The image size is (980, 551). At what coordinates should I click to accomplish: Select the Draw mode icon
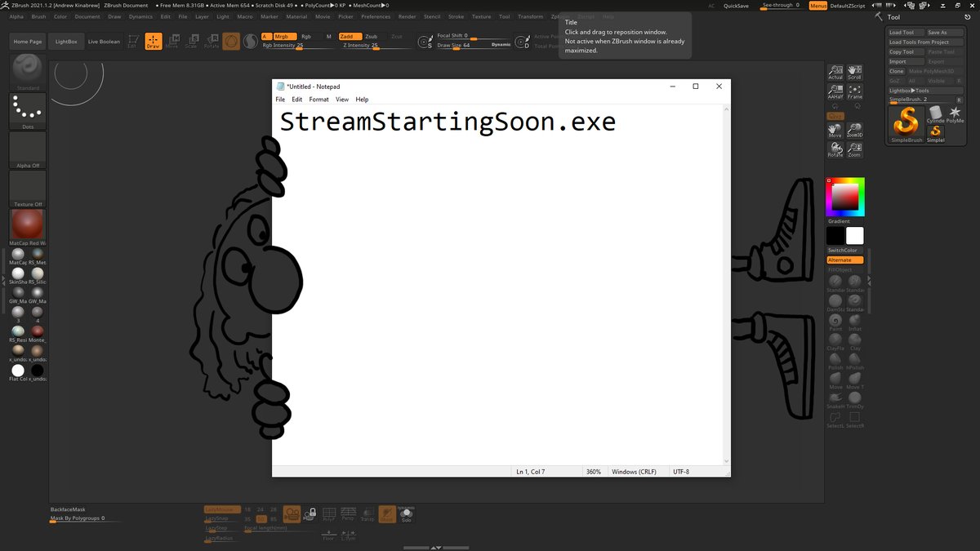[153, 42]
